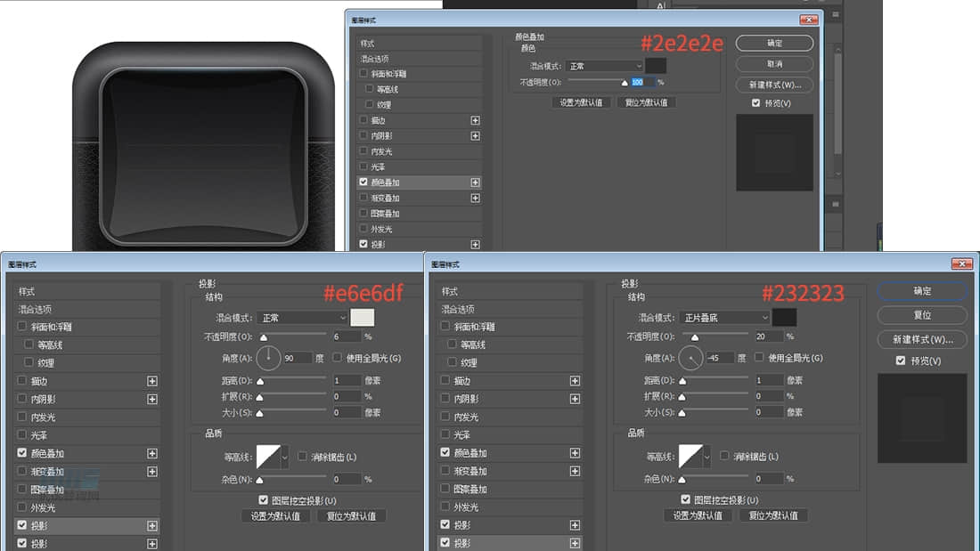Screen dimensions: 980x551
Task: Click plus icon on non-highlighted 投影 row, 正片叠底 dialog
Action: [575, 525]
